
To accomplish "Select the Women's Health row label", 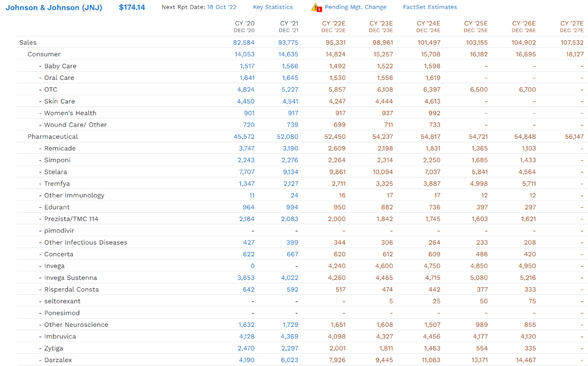I will tap(70, 113).
